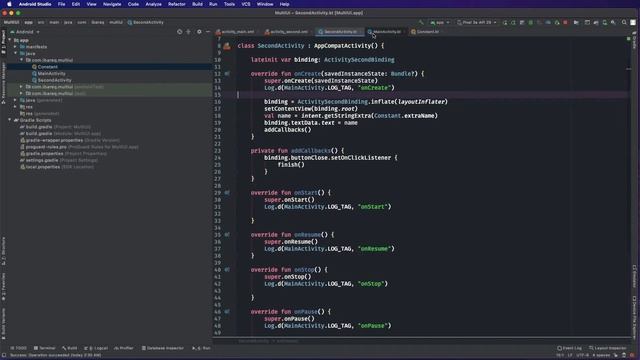Click the expand all icon in Project panel
Image resolution: width=640 pixels, height=360 pixels.
189,32
